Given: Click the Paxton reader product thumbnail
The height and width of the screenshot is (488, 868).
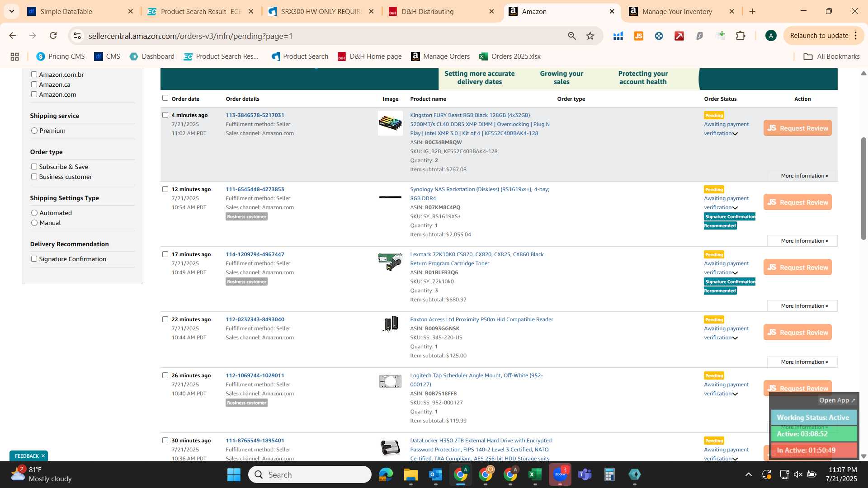Looking at the screenshot, I should pyautogui.click(x=390, y=324).
